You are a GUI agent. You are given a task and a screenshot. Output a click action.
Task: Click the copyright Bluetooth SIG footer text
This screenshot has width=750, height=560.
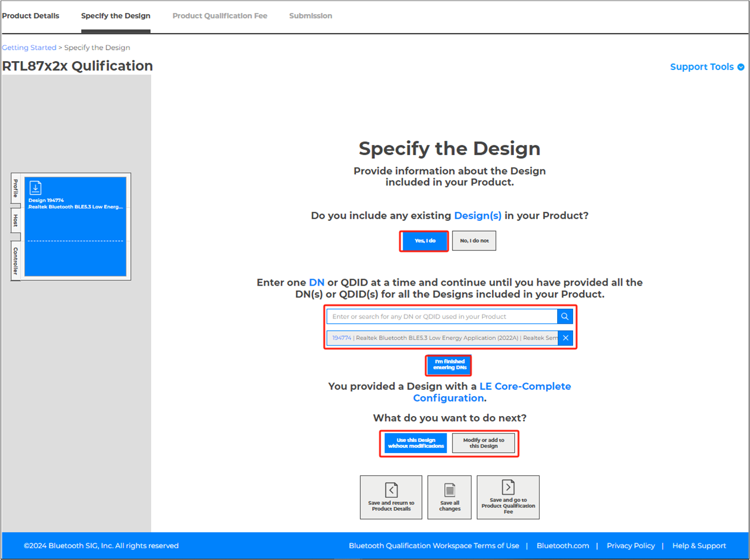pyautogui.click(x=101, y=546)
